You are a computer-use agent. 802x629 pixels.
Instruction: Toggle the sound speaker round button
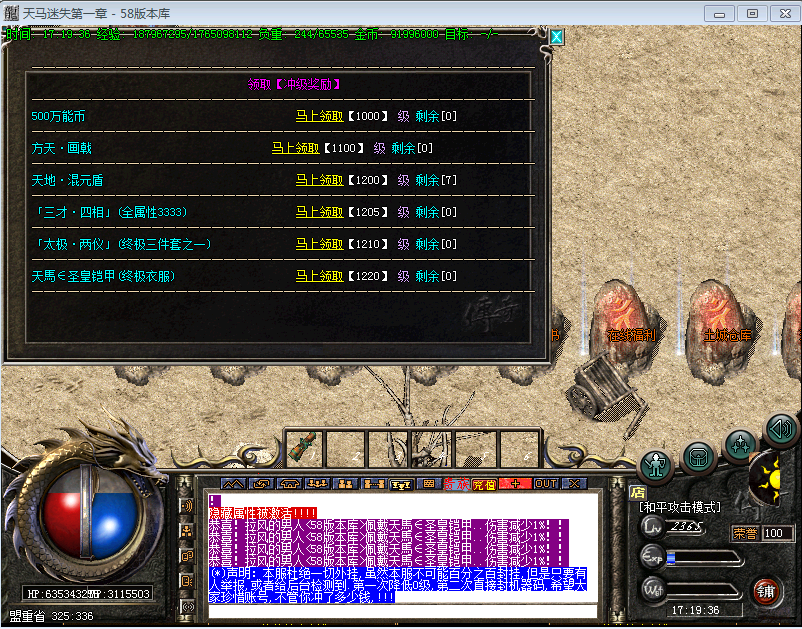click(x=781, y=429)
